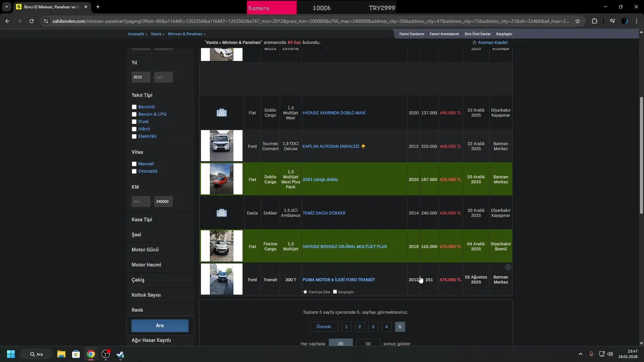Open Favori İlanlarım in the top menu
Viewport: 644px width, 362px height.
point(412,34)
